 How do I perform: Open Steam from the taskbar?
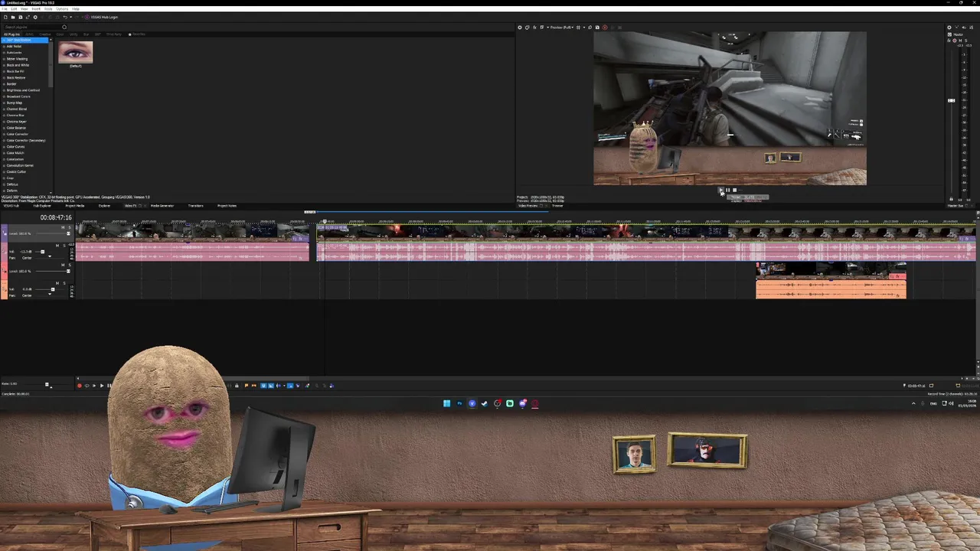point(484,403)
